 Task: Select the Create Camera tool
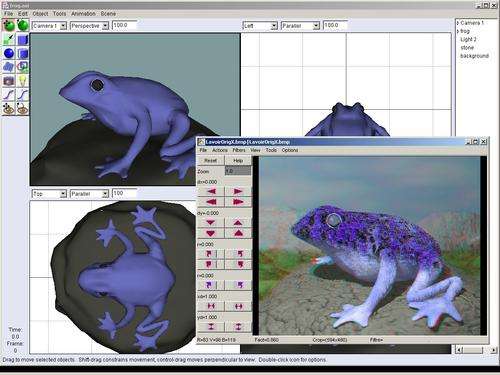point(9,81)
